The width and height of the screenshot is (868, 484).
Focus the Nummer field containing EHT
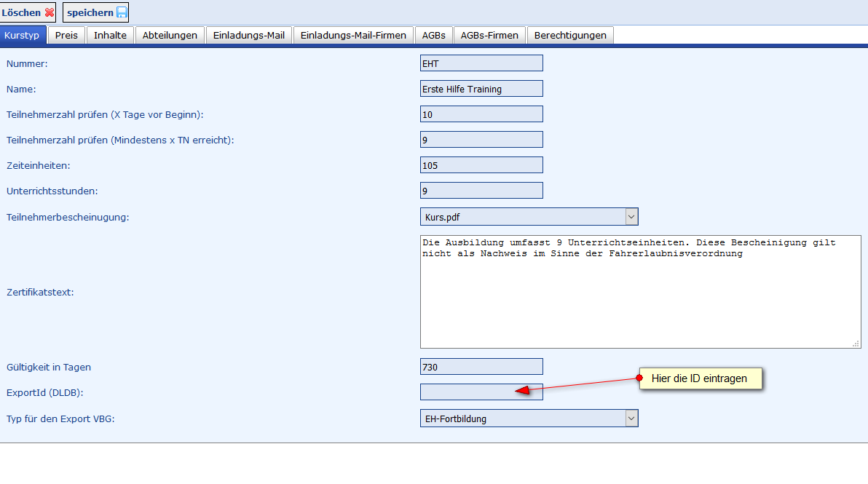(481, 63)
